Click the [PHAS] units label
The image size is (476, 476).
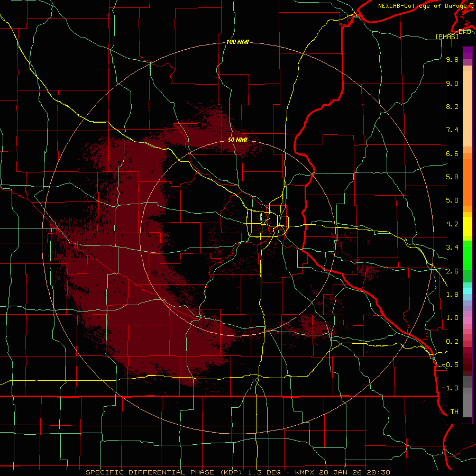pyautogui.click(x=447, y=36)
